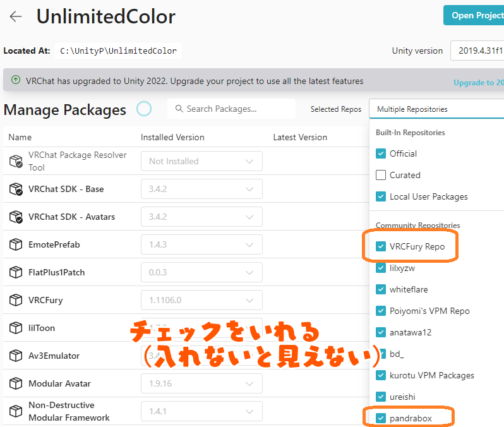Click the VRCFury package cube icon

pyautogui.click(x=16, y=300)
